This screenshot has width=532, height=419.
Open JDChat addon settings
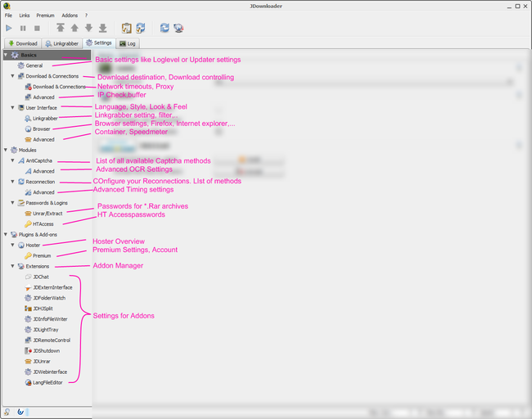click(37, 277)
